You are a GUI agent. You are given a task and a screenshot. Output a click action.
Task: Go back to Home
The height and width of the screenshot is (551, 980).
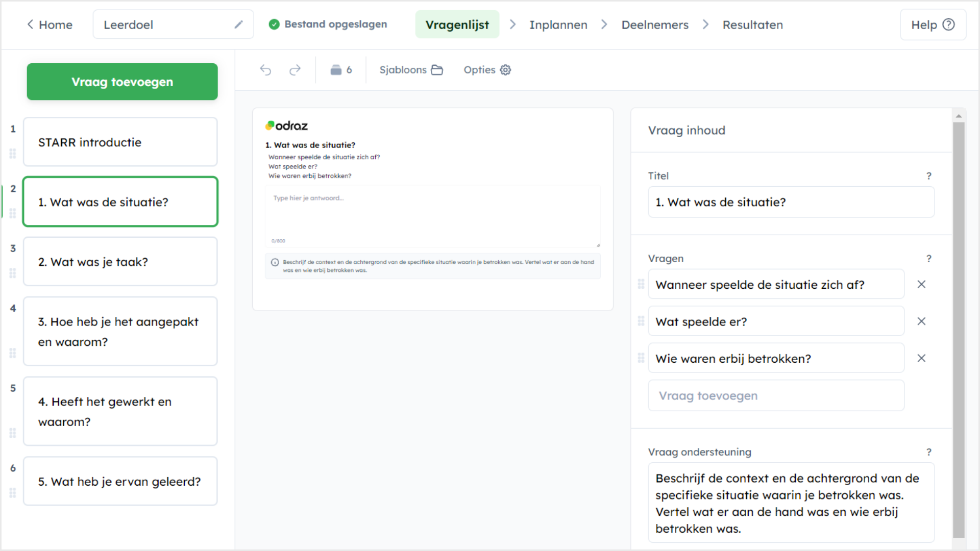tap(50, 24)
